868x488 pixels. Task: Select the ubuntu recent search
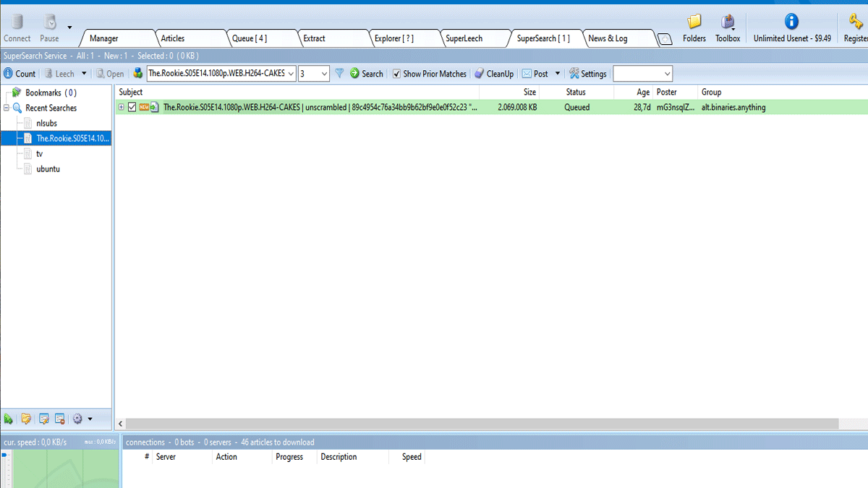48,169
